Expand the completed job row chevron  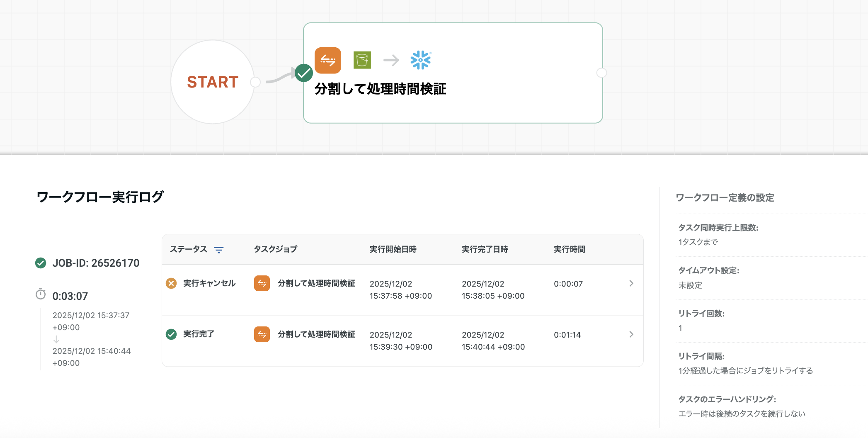click(x=631, y=334)
